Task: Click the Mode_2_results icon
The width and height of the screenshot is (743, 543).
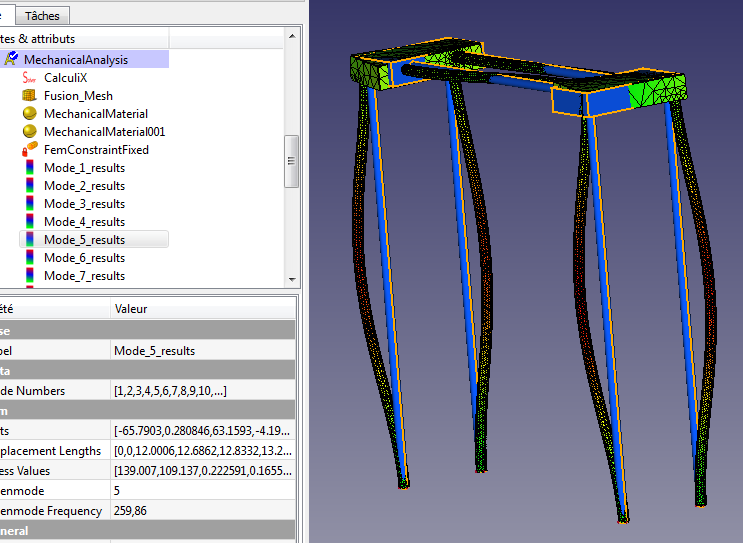Action: [29, 186]
